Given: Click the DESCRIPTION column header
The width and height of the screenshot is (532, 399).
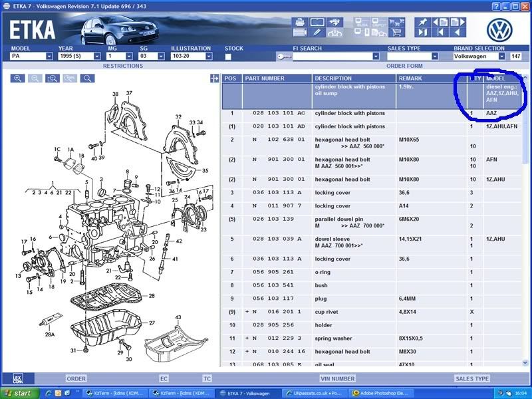Looking at the screenshot, I should tap(354, 78).
